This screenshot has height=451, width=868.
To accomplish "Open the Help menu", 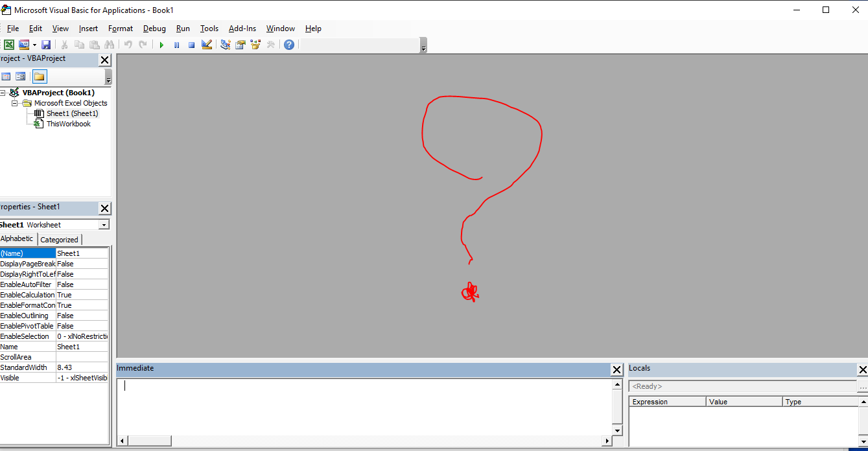I will (x=313, y=29).
